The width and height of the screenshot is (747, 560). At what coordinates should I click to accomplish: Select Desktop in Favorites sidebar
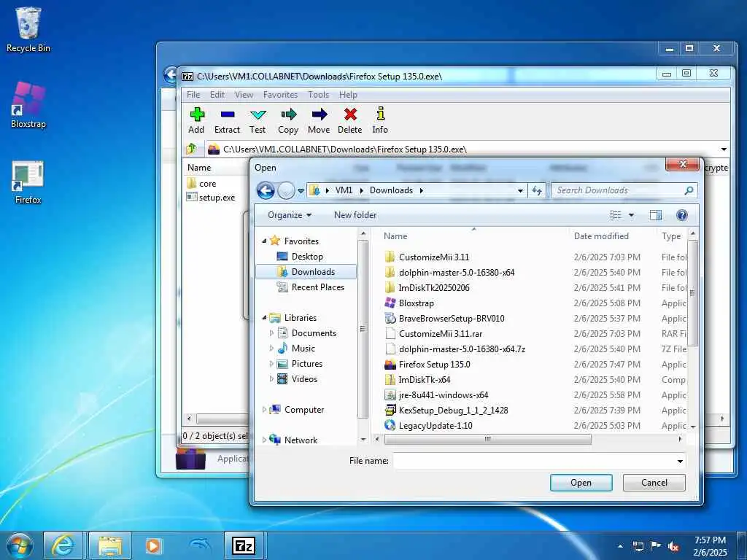tap(307, 257)
